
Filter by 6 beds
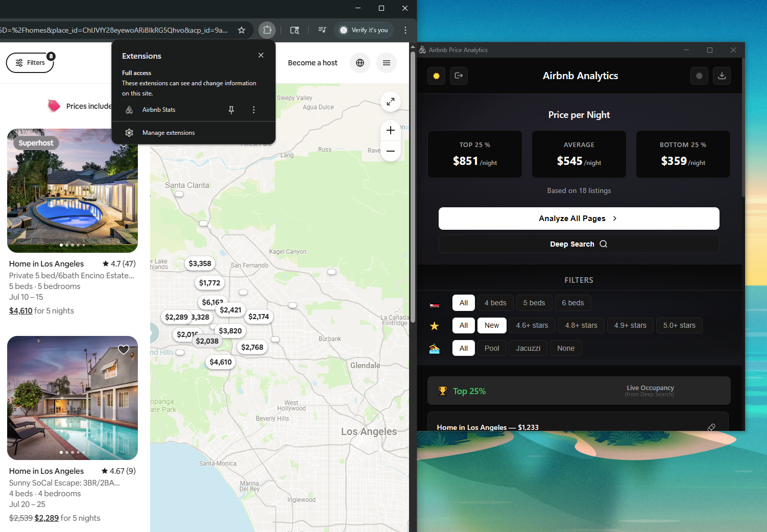(x=573, y=303)
